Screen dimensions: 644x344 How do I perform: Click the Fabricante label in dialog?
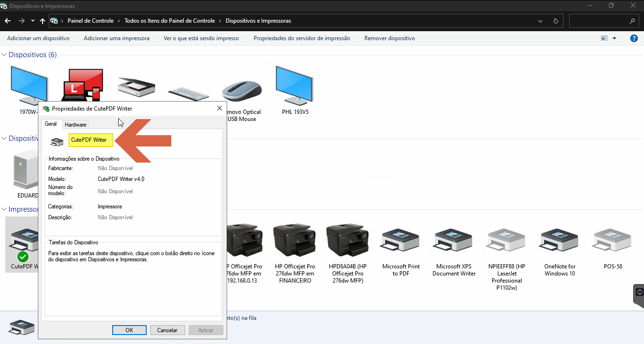click(x=61, y=168)
